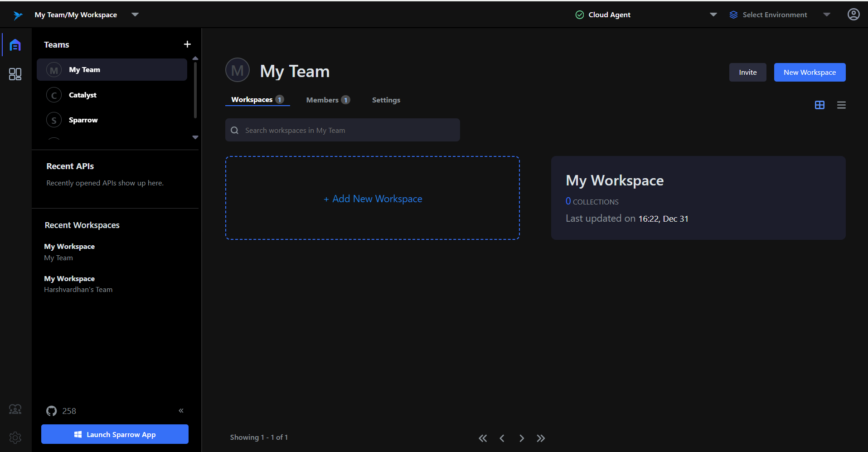Click the Catalyst team avatar circle
868x452 pixels.
tap(54, 95)
